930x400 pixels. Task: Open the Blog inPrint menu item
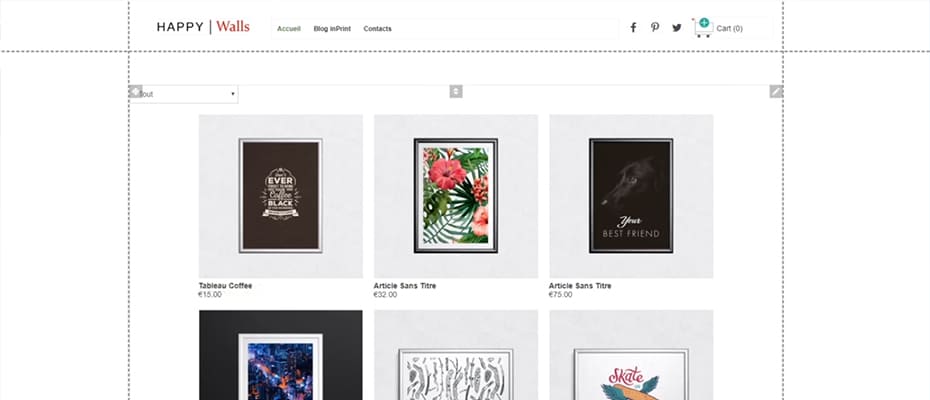pyautogui.click(x=332, y=28)
